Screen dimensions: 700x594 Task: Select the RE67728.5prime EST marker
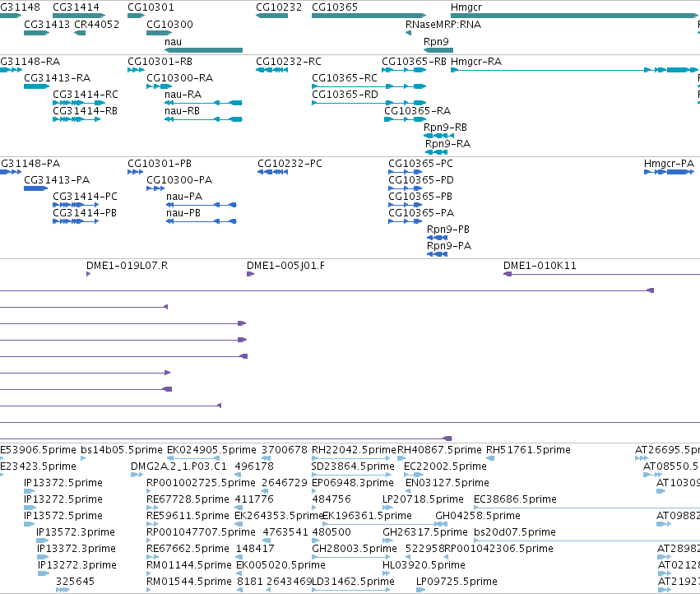click(x=152, y=508)
